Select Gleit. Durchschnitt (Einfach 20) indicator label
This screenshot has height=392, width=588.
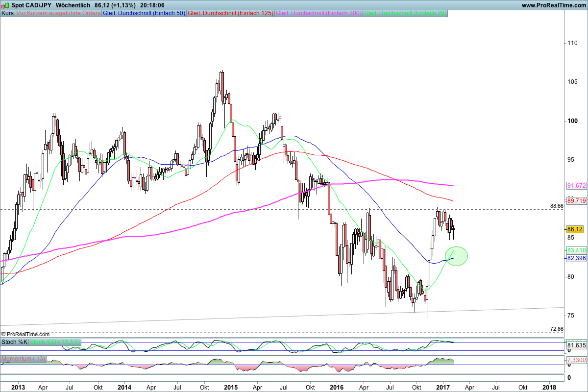[x=405, y=13]
